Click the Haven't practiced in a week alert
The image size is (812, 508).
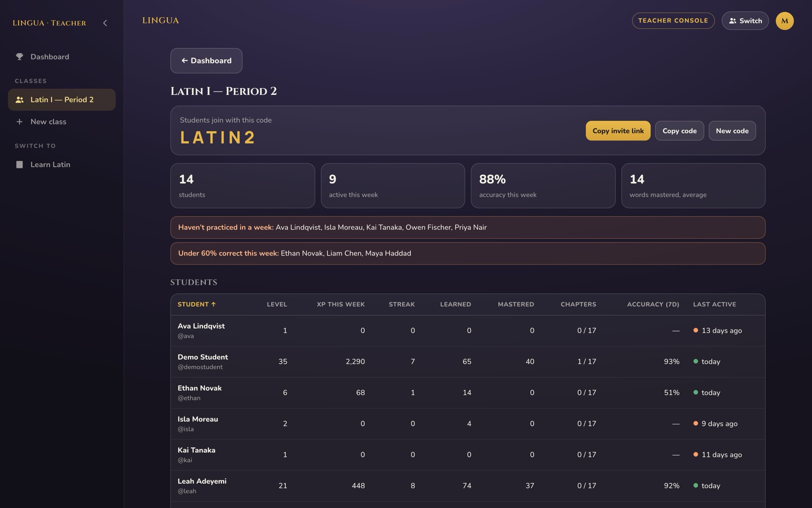[468, 228]
